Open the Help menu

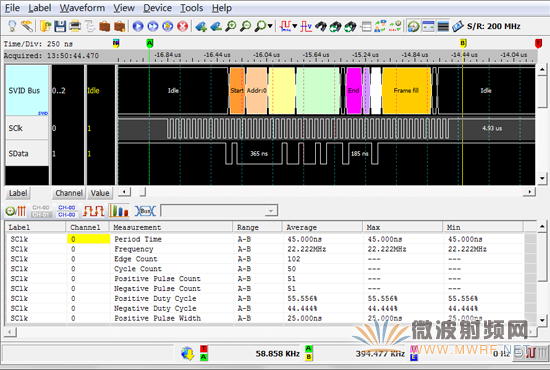222,8
